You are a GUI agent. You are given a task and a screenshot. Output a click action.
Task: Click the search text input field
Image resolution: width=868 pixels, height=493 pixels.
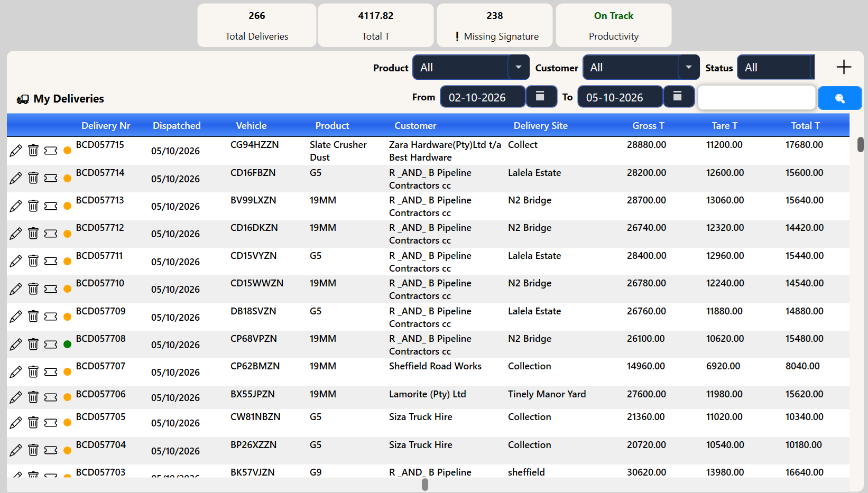756,98
